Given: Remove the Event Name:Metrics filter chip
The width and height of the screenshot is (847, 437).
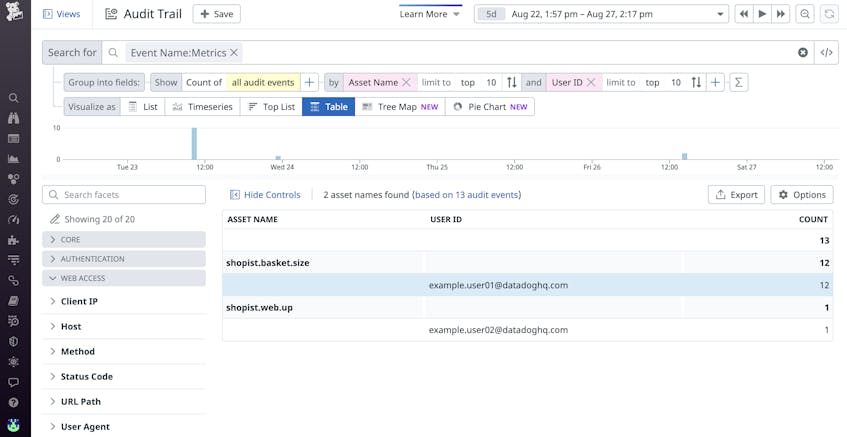Looking at the screenshot, I should click(x=234, y=52).
